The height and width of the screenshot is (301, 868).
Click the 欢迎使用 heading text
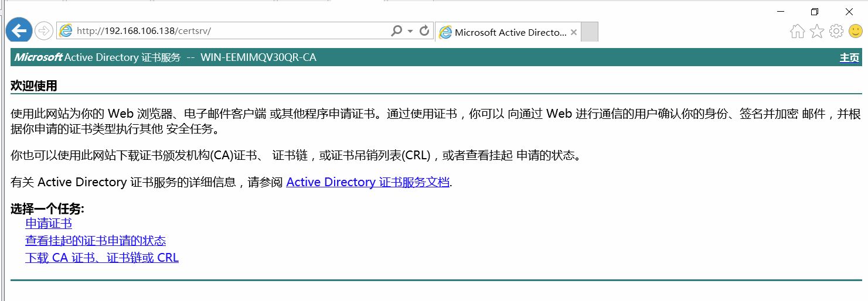34,86
